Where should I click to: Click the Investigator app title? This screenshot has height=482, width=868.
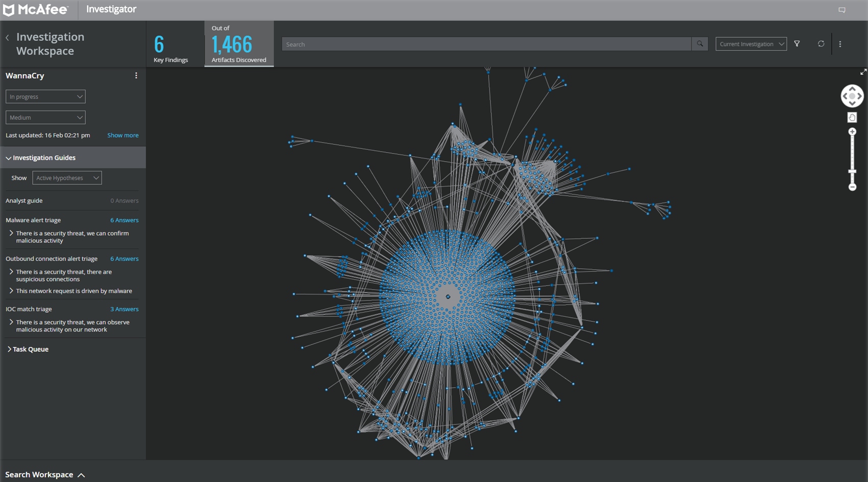[x=111, y=9]
